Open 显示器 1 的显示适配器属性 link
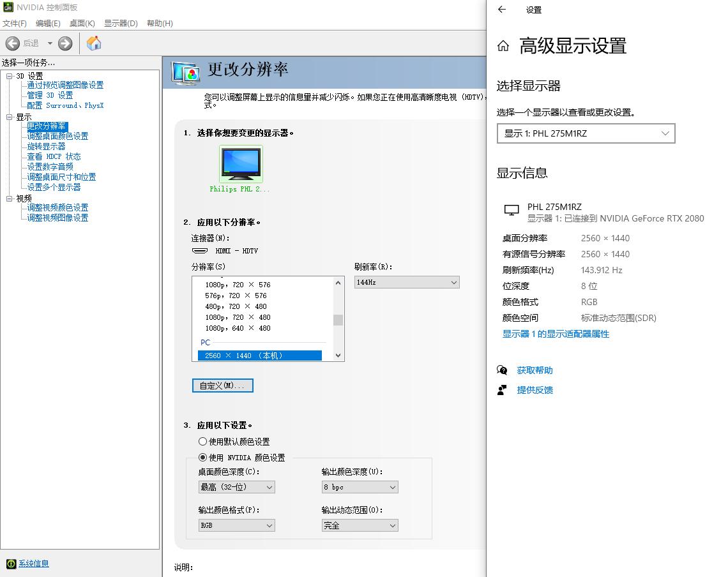Viewport: 728px width, 577px height. (x=556, y=334)
